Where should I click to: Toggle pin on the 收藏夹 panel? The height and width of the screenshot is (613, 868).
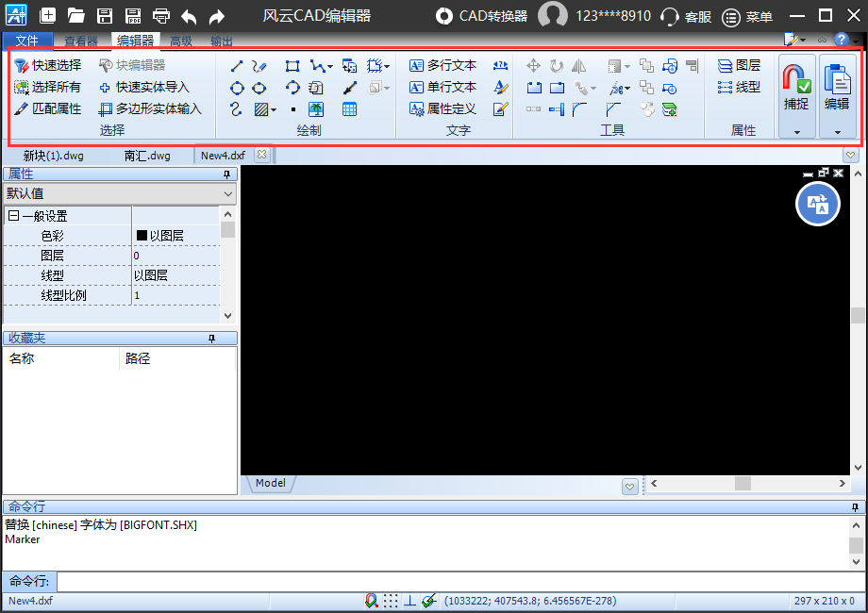click(211, 338)
